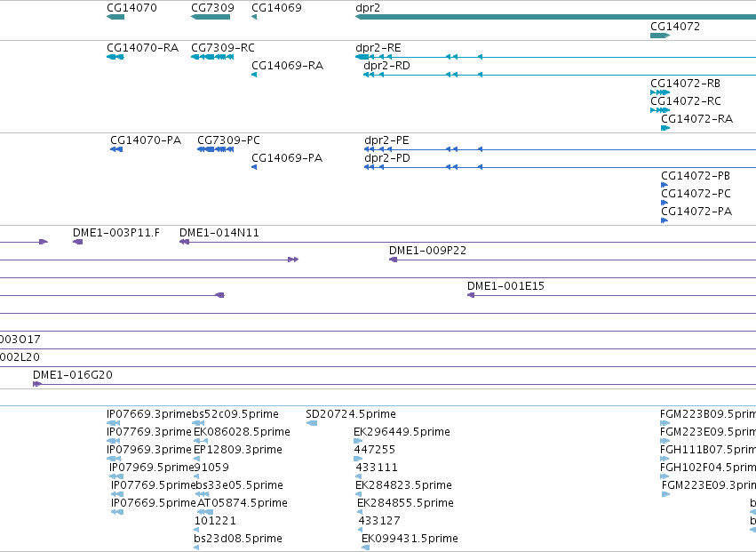Select the 433111 EST label
Image resolution: width=756 pixels, height=552 pixels.
(x=377, y=468)
